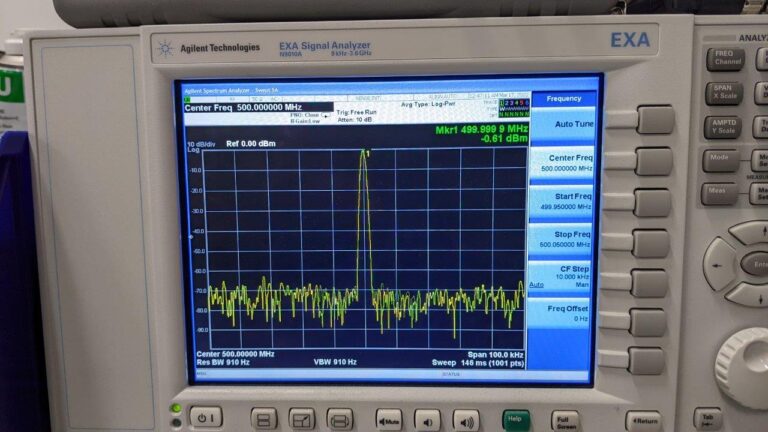
Task: Select the Center Freq softkey
Action: click(565, 162)
